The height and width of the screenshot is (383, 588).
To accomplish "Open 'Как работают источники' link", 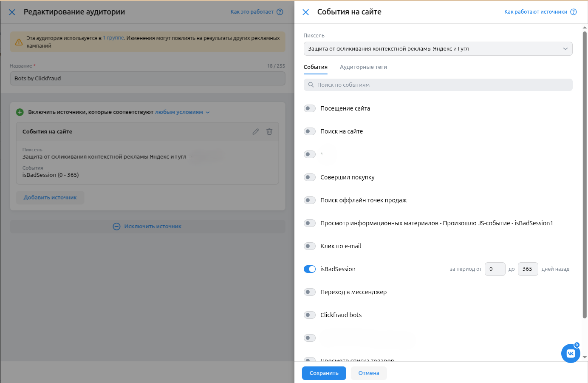I will (536, 12).
